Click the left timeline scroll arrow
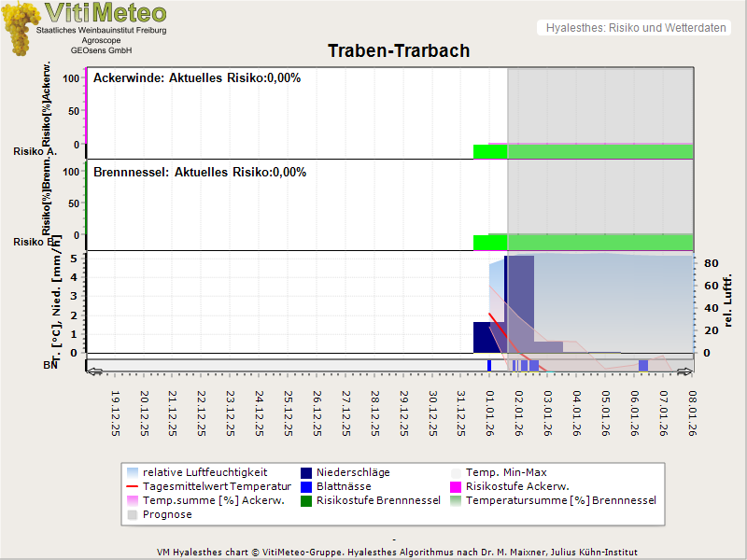Screen dimensions: 747x560 coord(93,371)
